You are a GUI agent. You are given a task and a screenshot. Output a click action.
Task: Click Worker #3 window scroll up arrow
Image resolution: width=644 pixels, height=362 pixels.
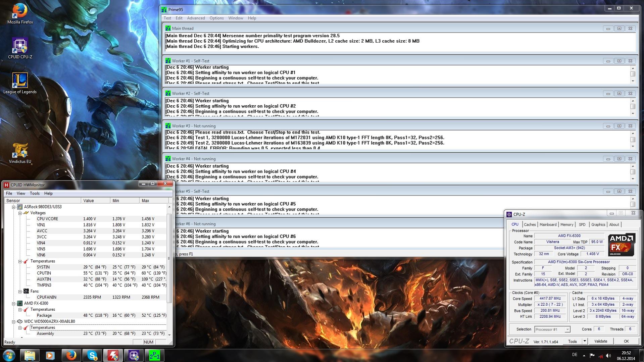click(633, 133)
